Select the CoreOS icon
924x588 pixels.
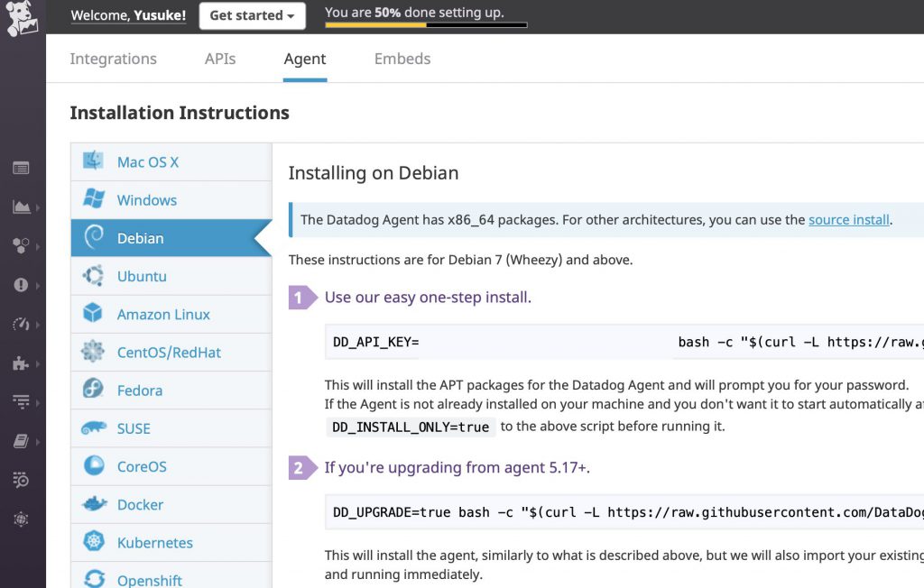point(93,465)
